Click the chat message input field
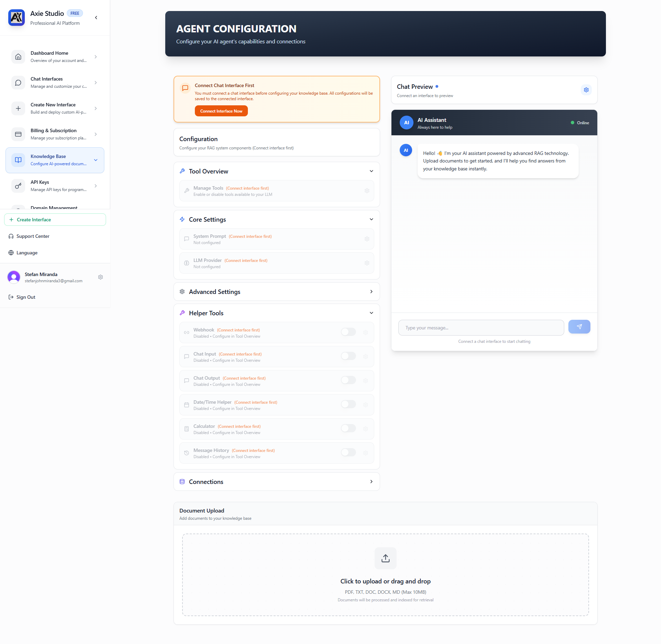The image size is (661, 644). pos(481,327)
